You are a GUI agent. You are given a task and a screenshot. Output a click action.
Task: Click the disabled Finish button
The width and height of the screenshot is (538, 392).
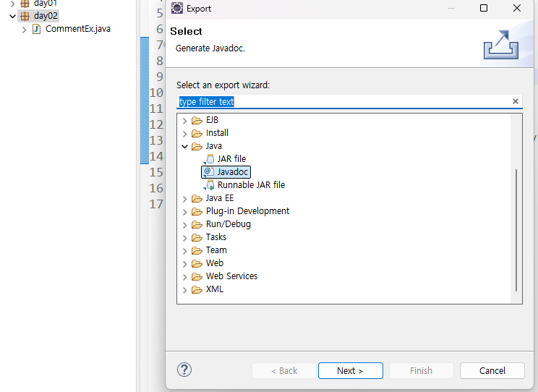point(421,371)
